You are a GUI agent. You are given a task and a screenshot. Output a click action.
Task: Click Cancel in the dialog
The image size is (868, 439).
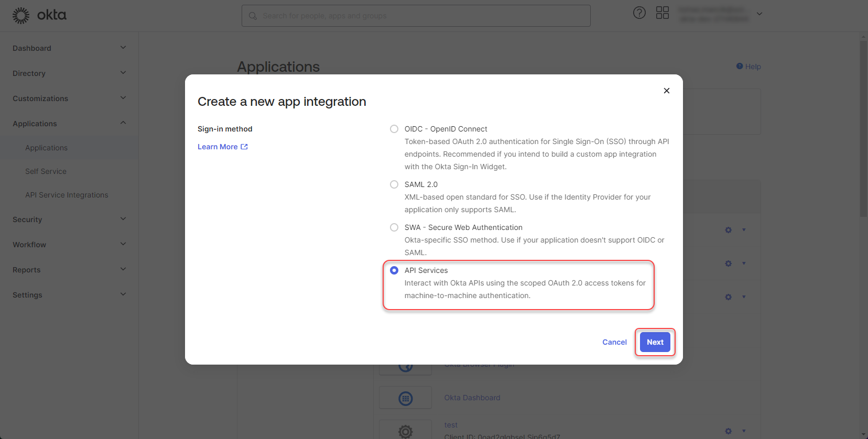pos(614,342)
